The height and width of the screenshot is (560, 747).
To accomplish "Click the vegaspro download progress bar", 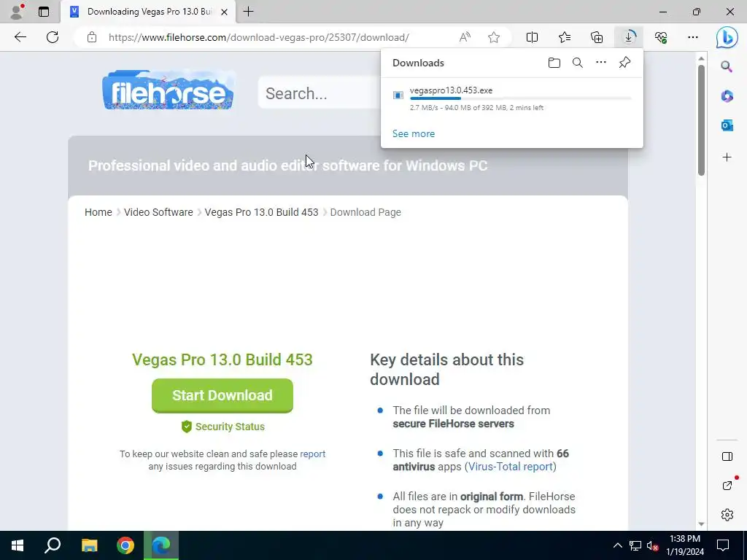I will click(x=521, y=98).
